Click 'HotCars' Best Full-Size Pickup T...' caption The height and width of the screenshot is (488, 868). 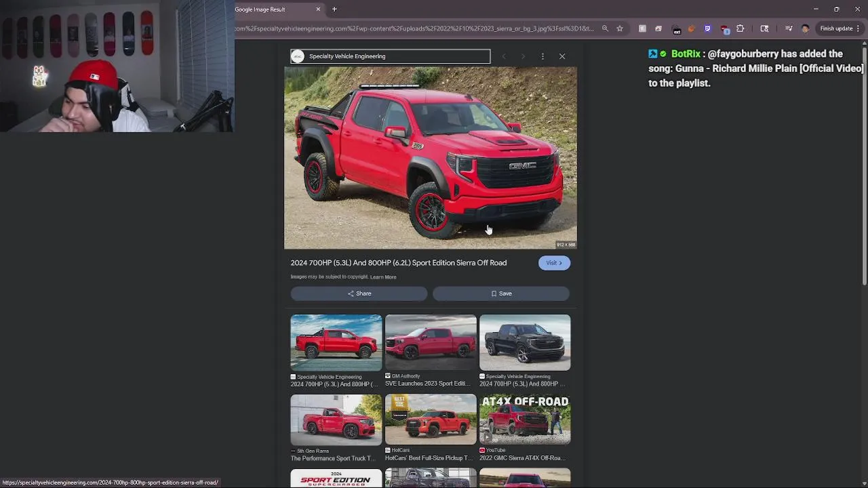(x=429, y=458)
